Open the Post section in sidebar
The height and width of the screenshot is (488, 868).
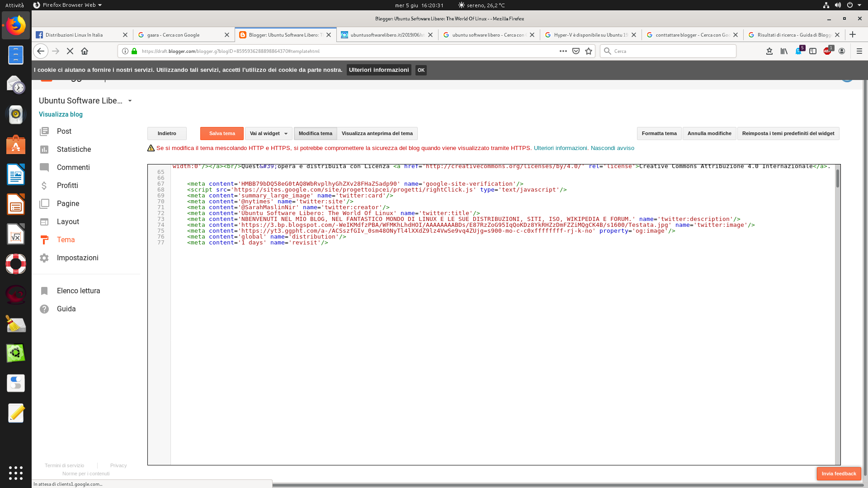[x=64, y=131]
